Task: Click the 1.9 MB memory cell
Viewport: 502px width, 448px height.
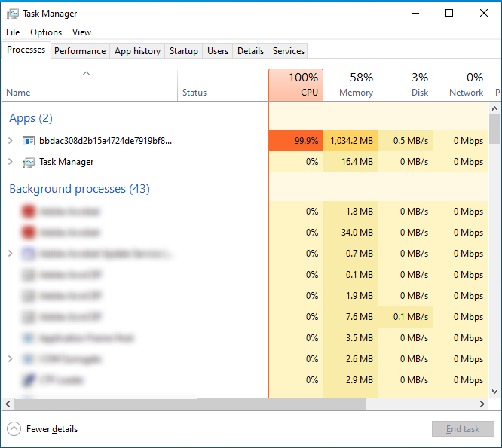Action: [x=350, y=296]
